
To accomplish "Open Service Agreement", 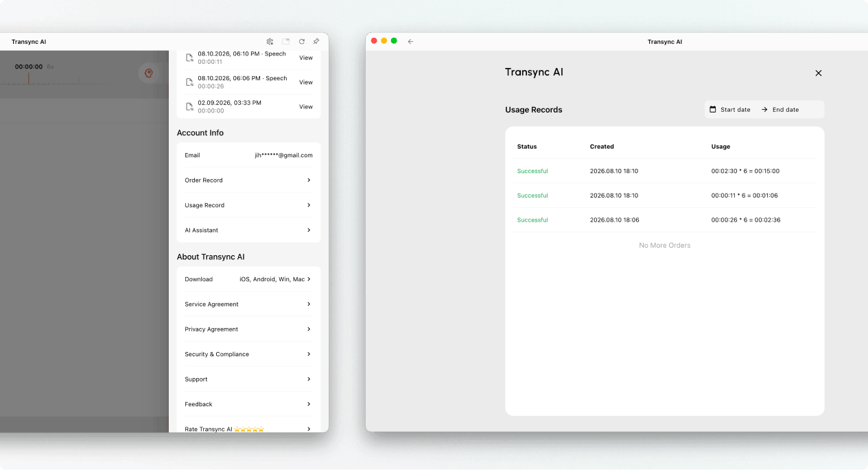I will (248, 304).
